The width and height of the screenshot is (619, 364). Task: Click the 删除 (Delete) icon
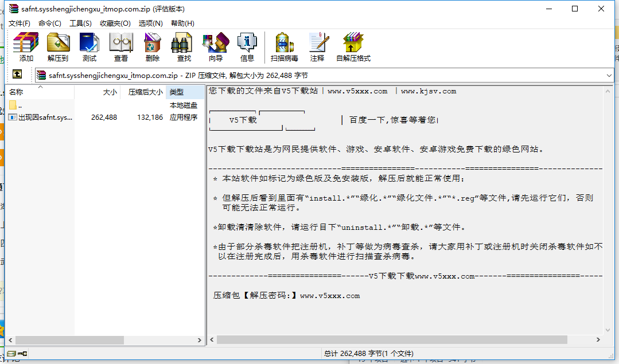click(152, 46)
